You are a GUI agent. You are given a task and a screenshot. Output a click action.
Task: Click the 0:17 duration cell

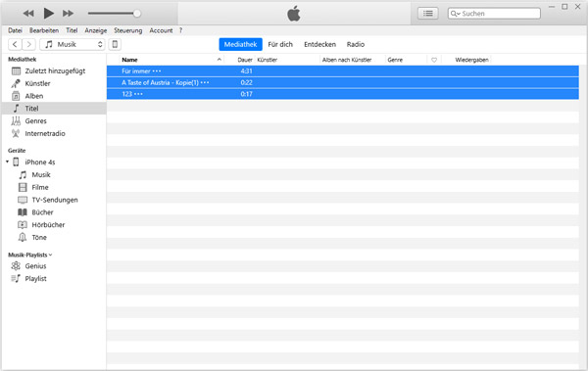246,94
